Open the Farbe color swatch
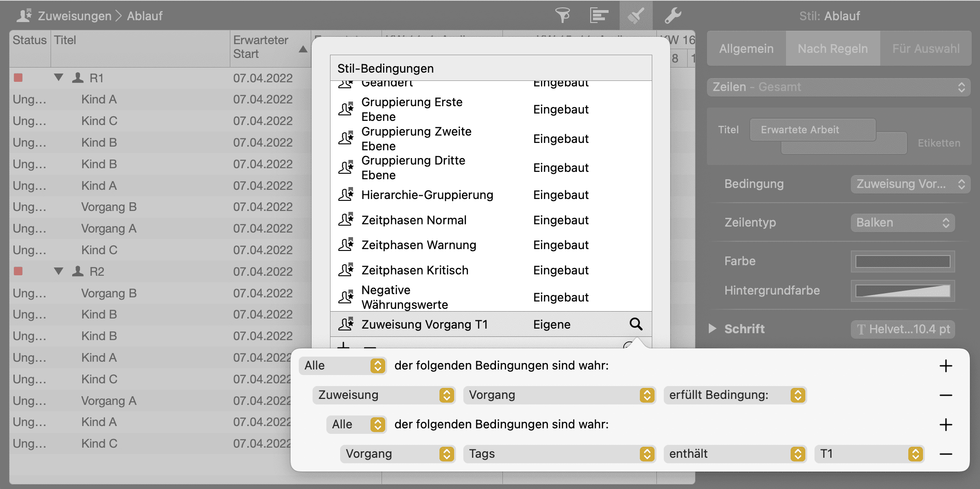Image resolution: width=980 pixels, height=489 pixels. pyautogui.click(x=902, y=262)
